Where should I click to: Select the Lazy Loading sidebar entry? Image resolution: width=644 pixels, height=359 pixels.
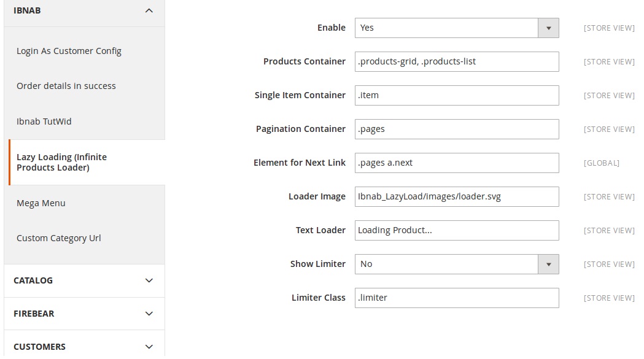[x=61, y=161]
